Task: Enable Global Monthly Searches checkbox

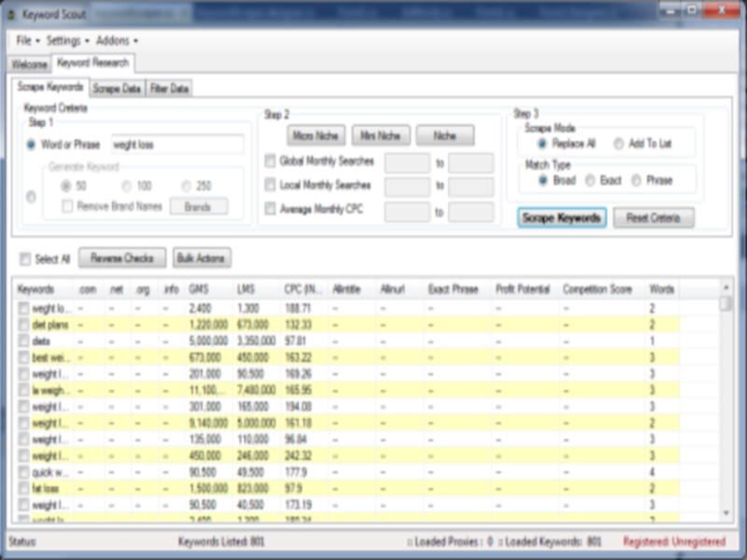Action: click(270, 161)
